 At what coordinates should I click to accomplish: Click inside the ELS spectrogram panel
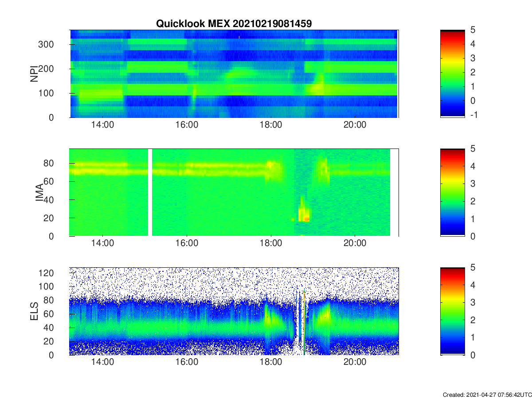234,311
